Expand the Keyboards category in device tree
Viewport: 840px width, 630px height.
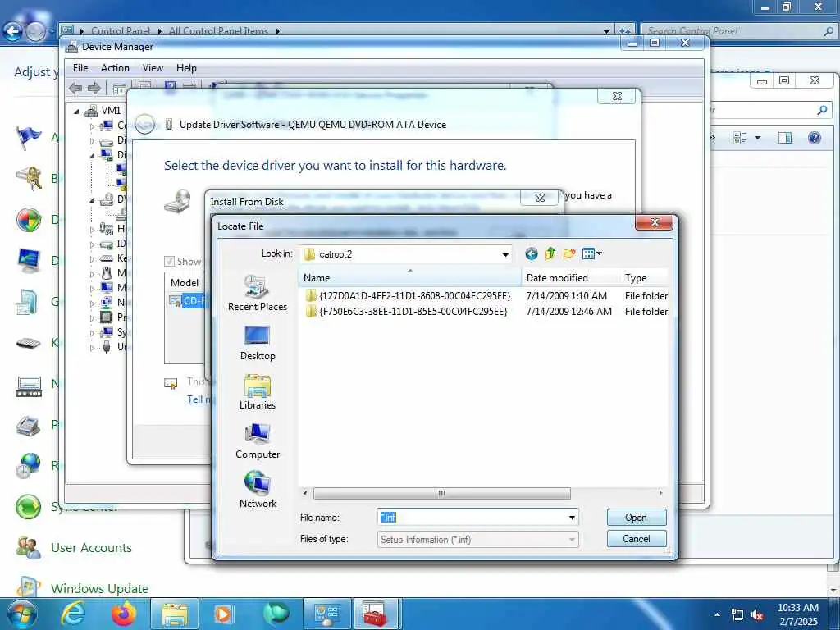(x=92, y=258)
